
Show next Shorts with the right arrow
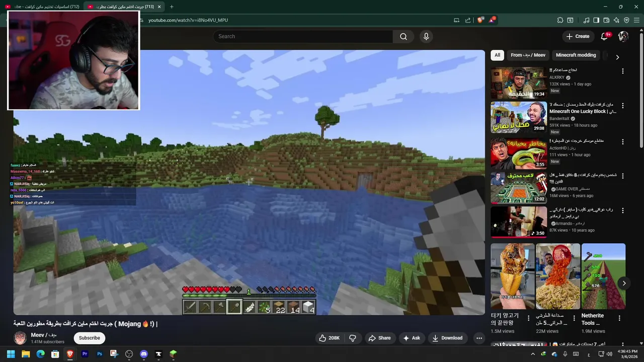click(x=624, y=283)
